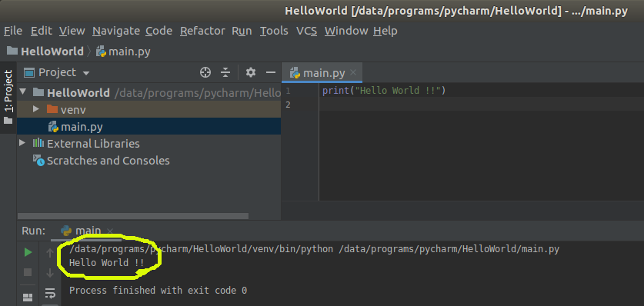Open the File menu
This screenshot has height=306, width=644.
coord(13,31)
